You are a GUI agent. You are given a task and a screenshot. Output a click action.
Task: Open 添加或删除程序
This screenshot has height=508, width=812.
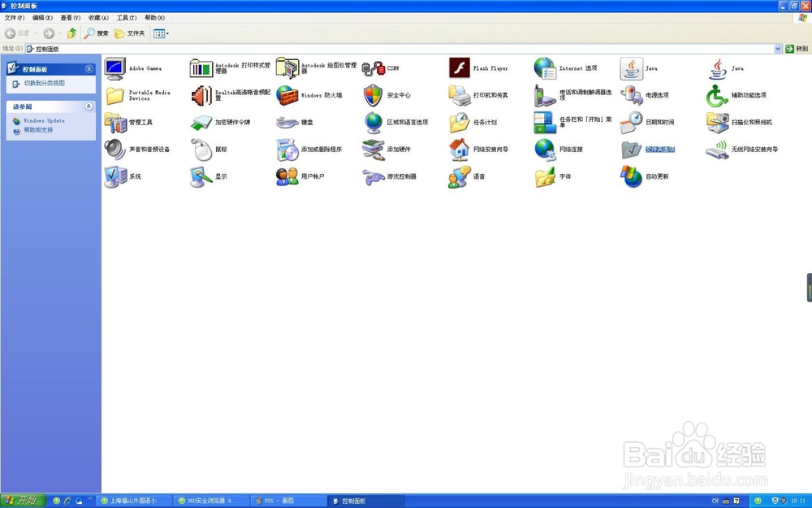(309, 150)
